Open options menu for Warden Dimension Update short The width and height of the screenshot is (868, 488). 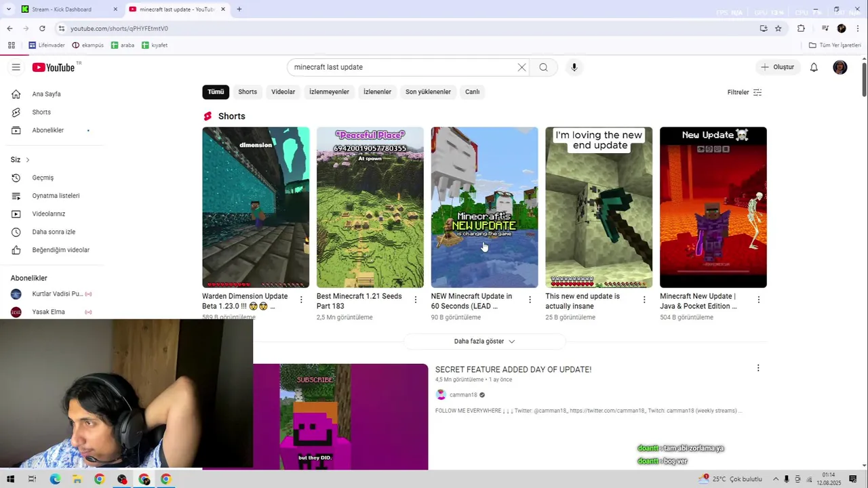click(301, 300)
